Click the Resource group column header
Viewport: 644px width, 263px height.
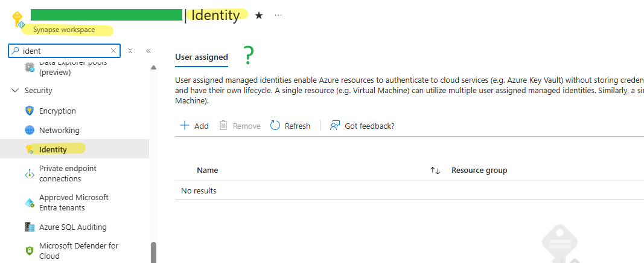(479, 170)
